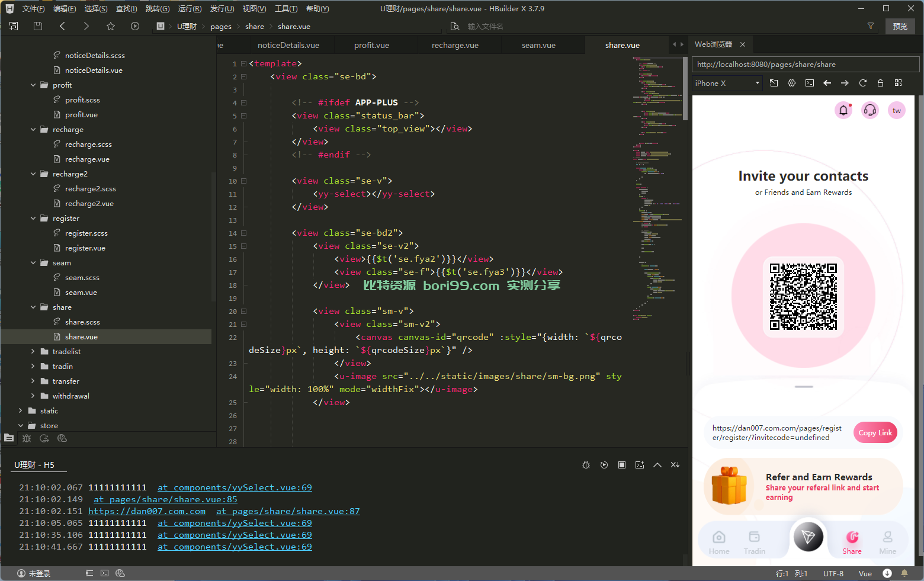Expand the static folder
This screenshot has height=581, width=924.
click(21, 411)
